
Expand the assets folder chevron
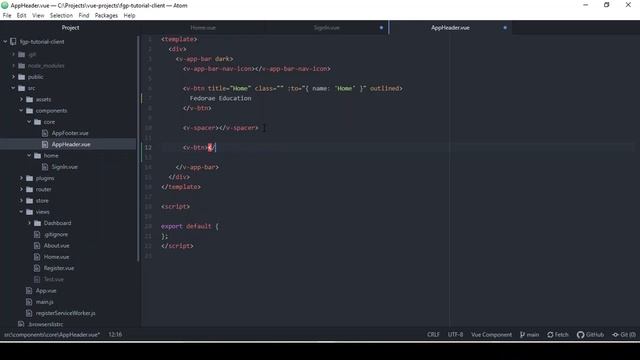click(x=21, y=99)
